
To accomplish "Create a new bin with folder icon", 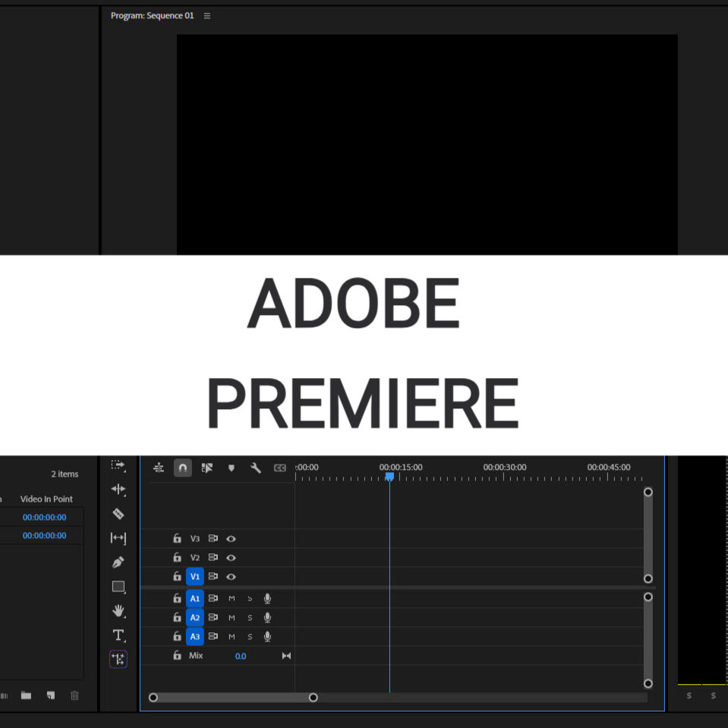I will point(26,695).
